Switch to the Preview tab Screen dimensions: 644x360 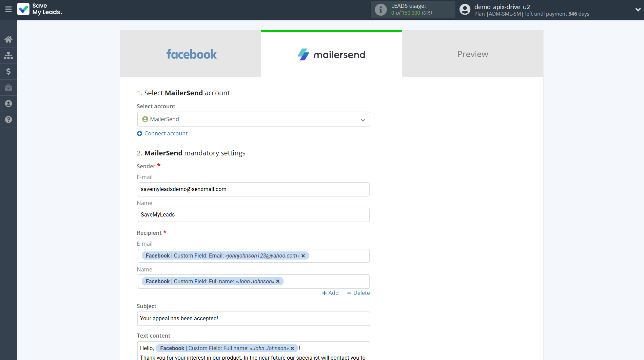click(x=472, y=54)
